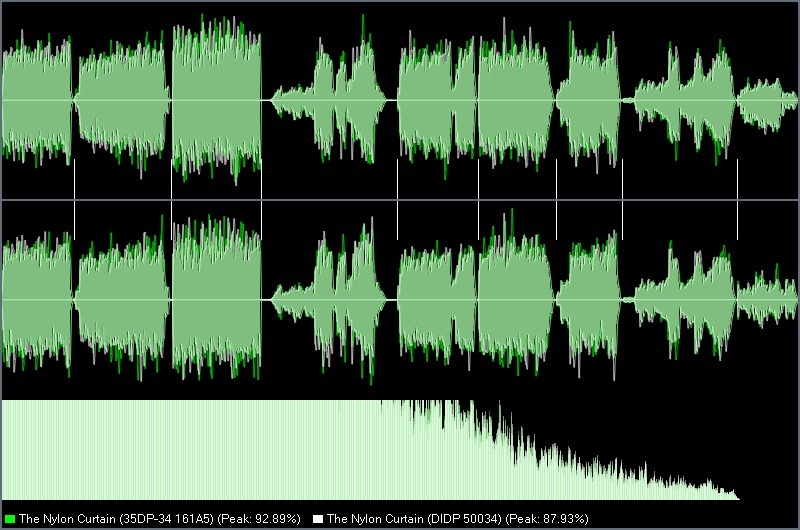Click the Peak: 87.93% text

[x=547, y=519]
